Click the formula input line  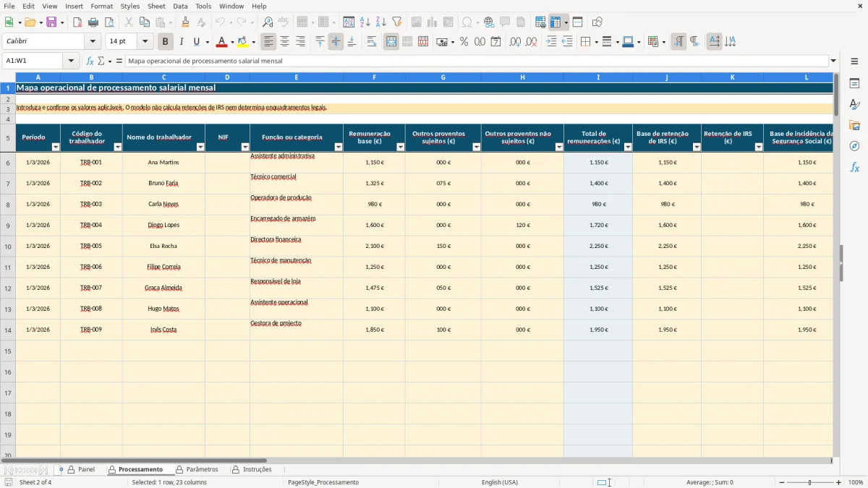(477, 61)
